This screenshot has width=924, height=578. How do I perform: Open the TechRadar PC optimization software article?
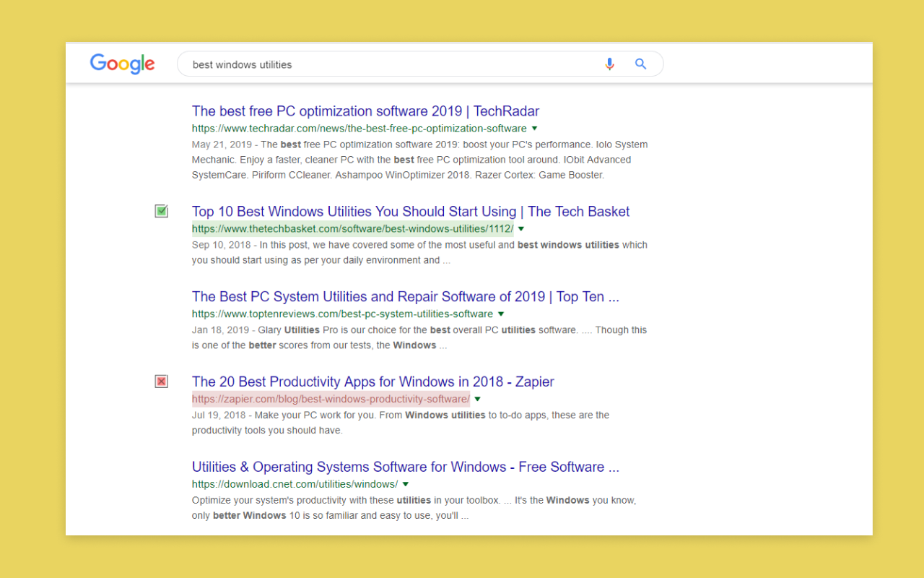click(x=365, y=111)
